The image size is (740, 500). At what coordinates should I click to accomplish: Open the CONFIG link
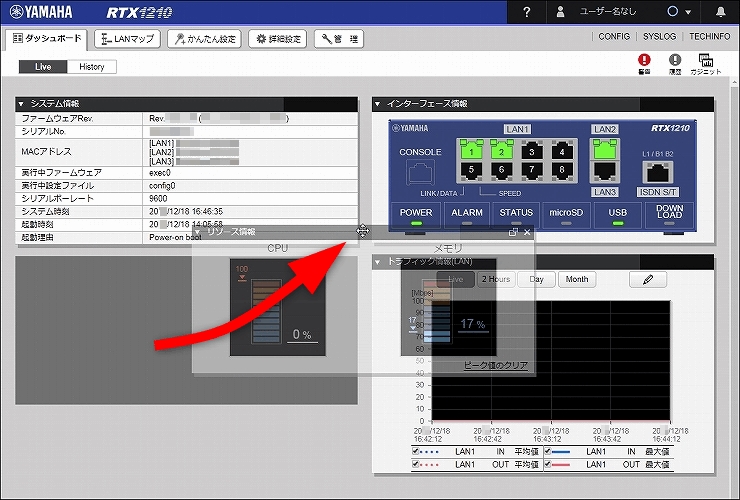pyautogui.click(x=614, y=36)
